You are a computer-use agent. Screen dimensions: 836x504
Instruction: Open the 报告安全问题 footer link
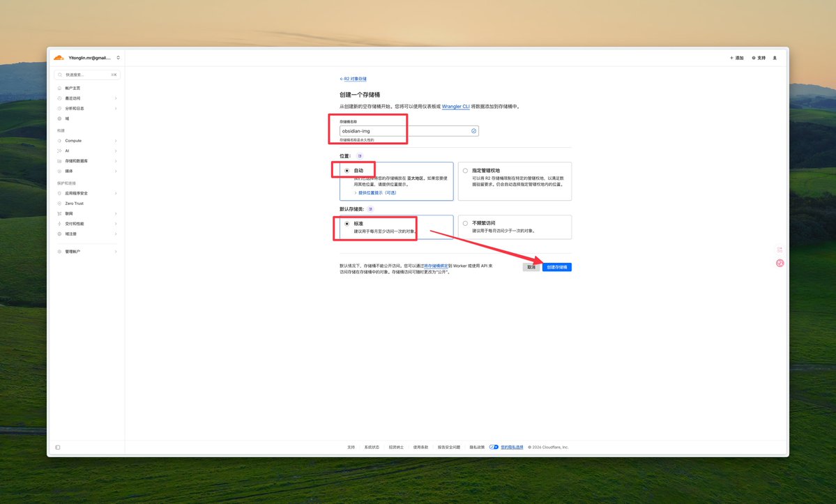click(449, 448)
